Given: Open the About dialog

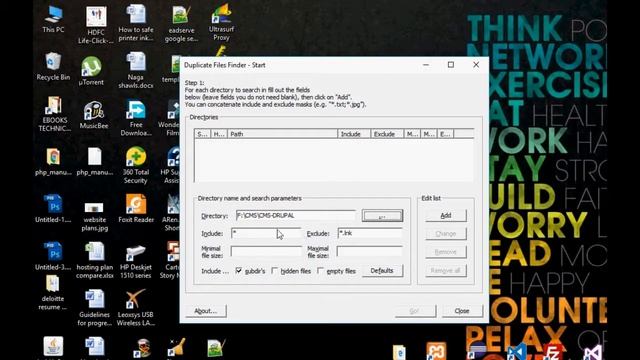Looking at the screenshot, I should pyautogui.click(x=206, y=311).
